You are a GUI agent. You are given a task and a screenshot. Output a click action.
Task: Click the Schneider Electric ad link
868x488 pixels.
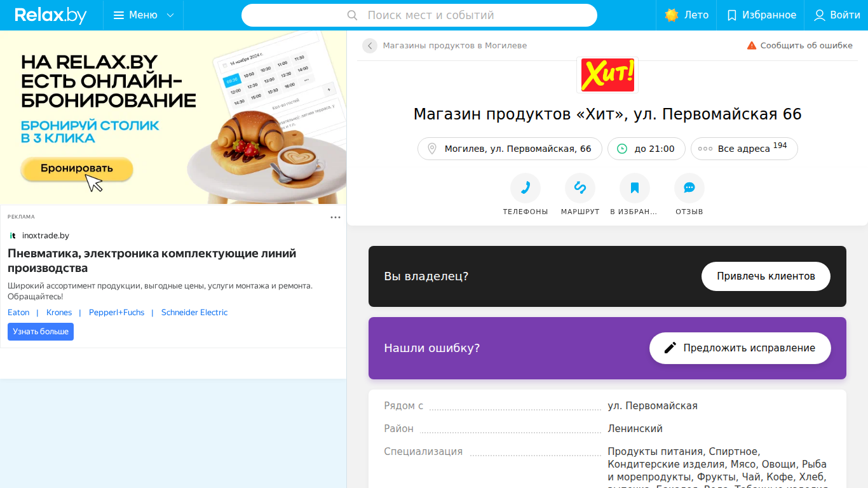pos(194,313)
